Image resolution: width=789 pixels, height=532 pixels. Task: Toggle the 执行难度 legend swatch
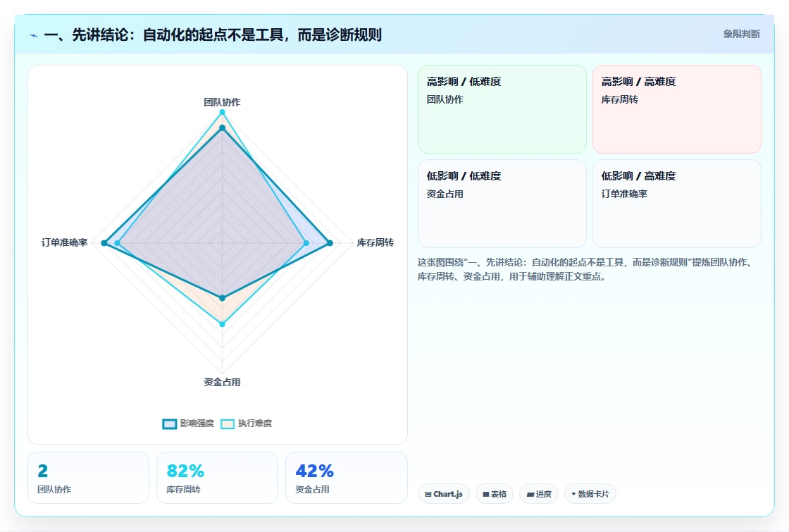point(228,423)
